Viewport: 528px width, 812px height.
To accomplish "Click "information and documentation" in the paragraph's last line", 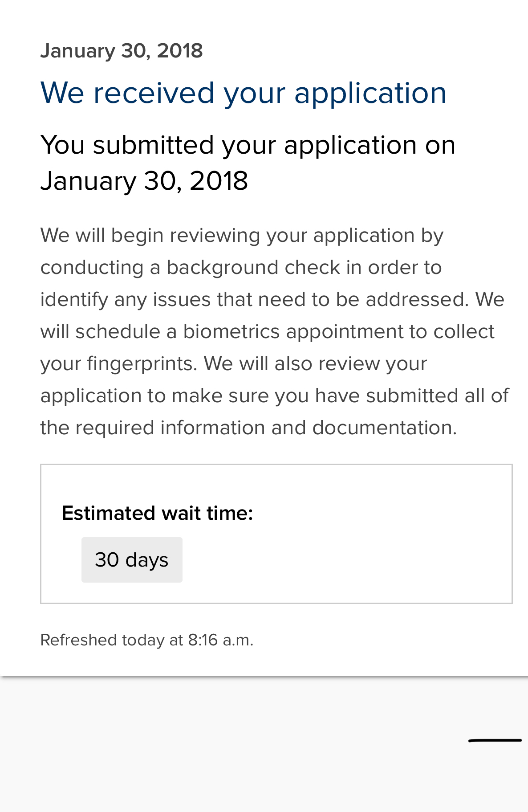I will pos(308,428).
